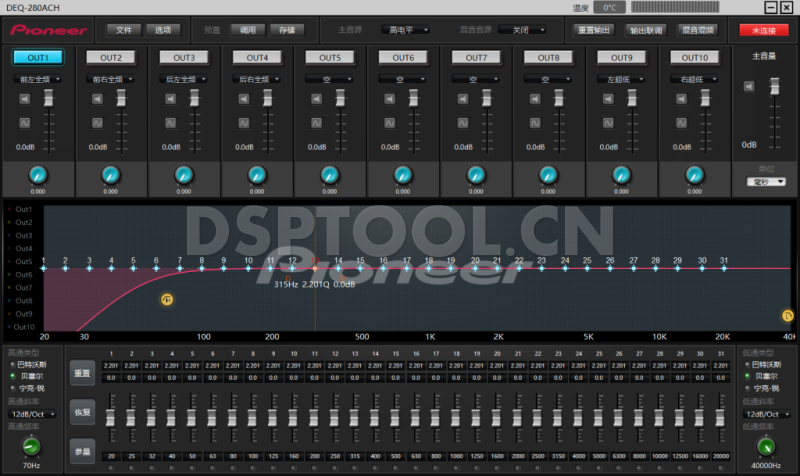
Task: Open the 文件 menu
Action: coord(123,30)
